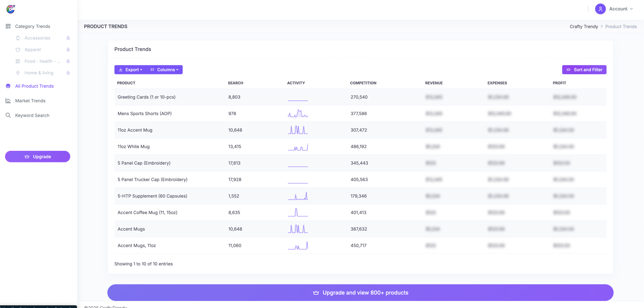This screenshot has width=644, height=308.
Task: Click the Crafty Trendy breadcrumb link
Action: tap(584, 26)
